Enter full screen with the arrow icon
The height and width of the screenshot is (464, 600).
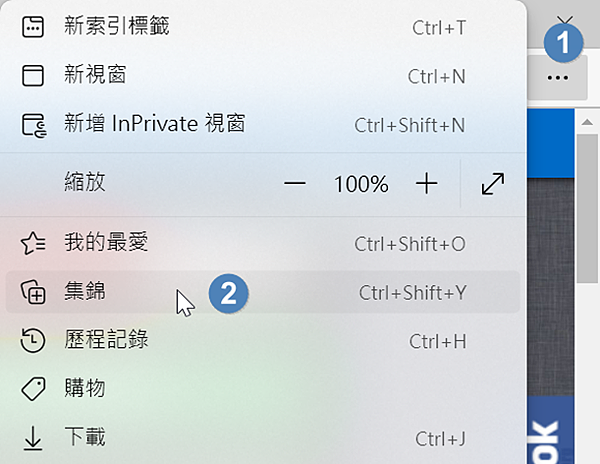coord(493,184)
